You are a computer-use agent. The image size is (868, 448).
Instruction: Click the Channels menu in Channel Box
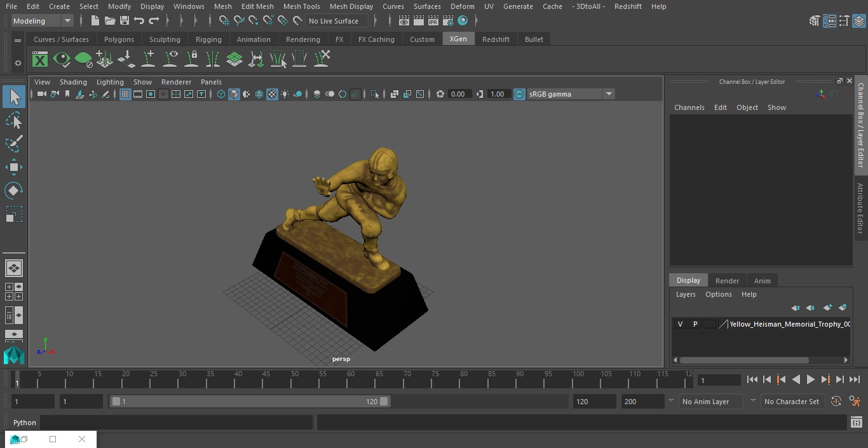689,107
